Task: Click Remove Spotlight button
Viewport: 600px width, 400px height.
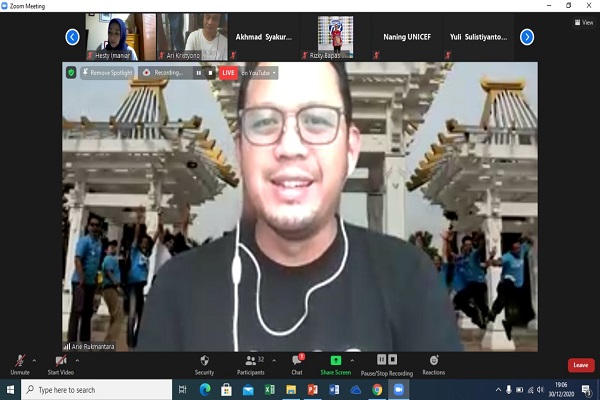Action: tap(108, 73)
